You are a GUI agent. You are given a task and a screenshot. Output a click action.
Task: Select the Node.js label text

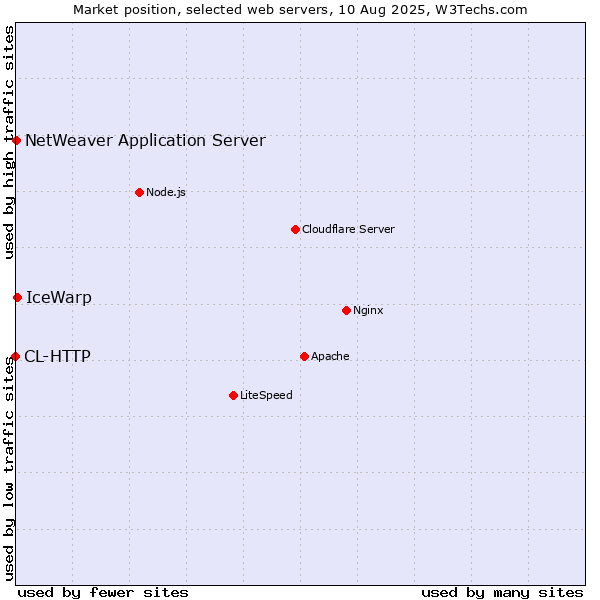click(x=166, y=192)
